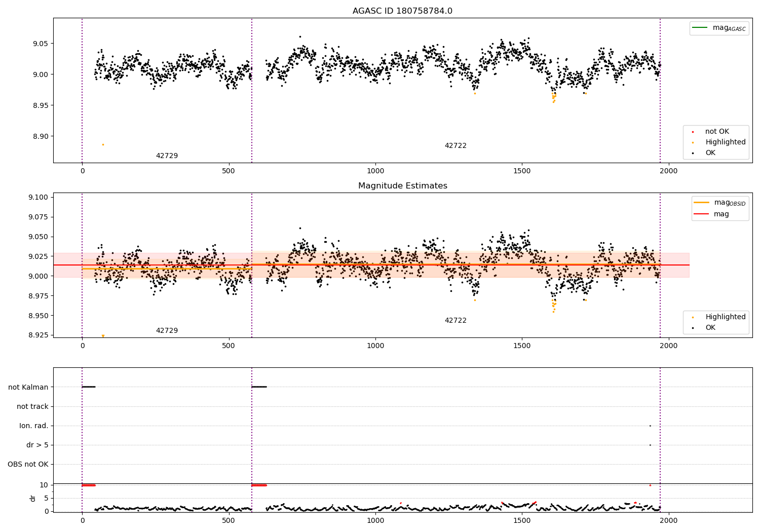The width and height of the screenshot is (760, 532).
Task: Click the red mag line in middle plot
Action: 371,265
